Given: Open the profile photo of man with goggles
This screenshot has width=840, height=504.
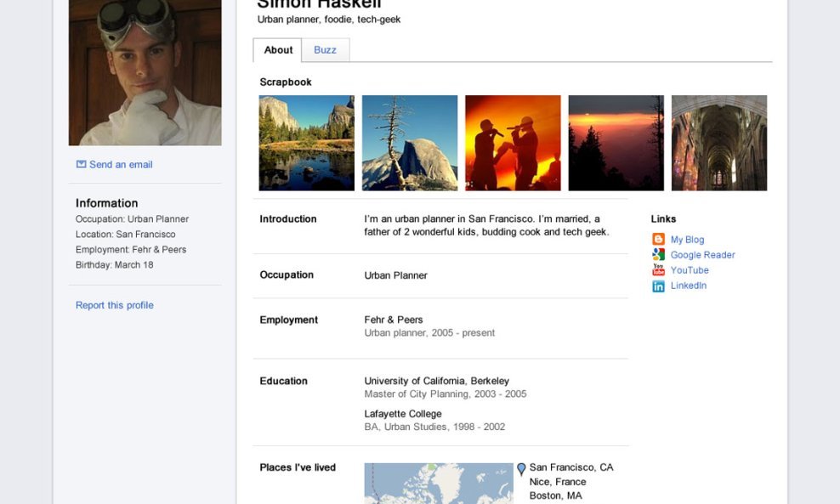Looking at the screenshot, I should coord(145,72).
